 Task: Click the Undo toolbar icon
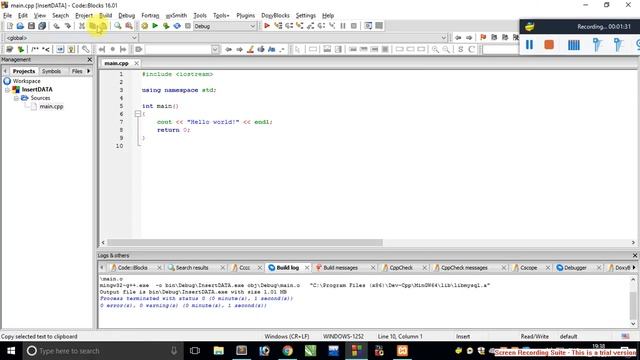[x=56, y=26]
